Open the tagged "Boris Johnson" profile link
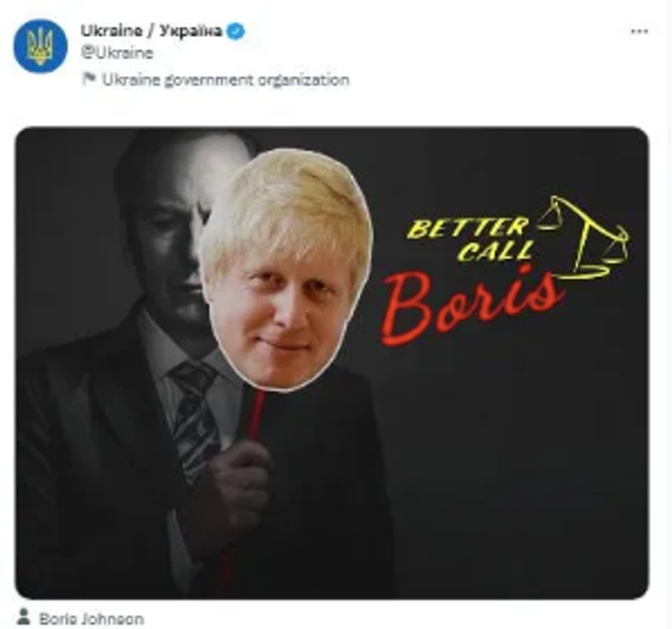Screen dimensions: 672x629 coord(91,619)
